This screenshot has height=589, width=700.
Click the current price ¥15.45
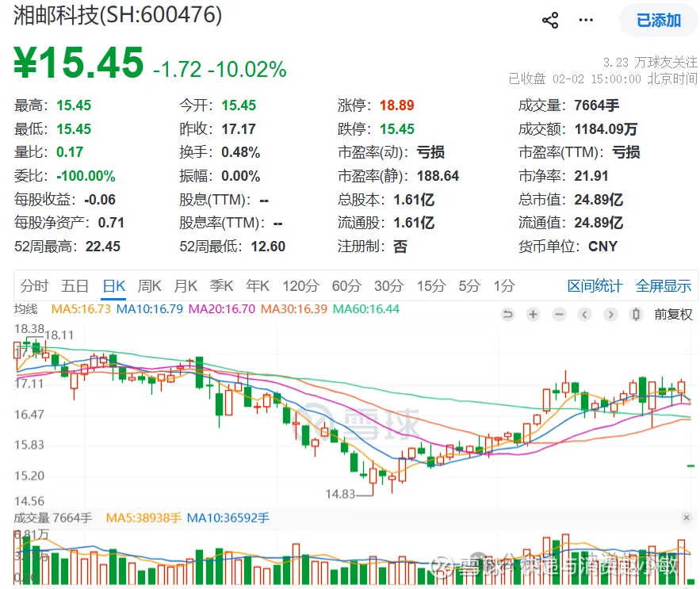coord(78,63)
